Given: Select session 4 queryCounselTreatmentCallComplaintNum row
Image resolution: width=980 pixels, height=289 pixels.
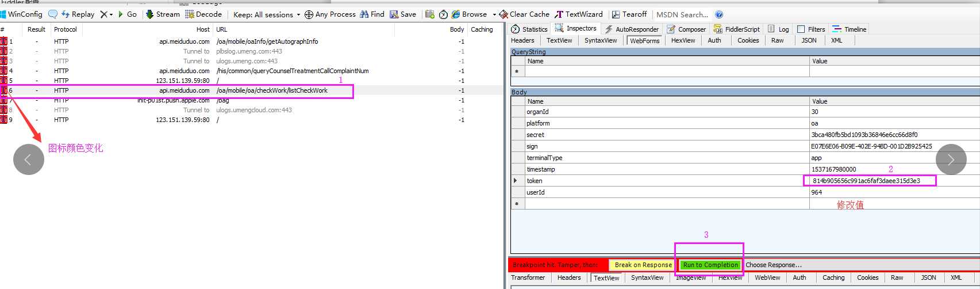Looking at the screenshot, I should click(x=251, y=71).
